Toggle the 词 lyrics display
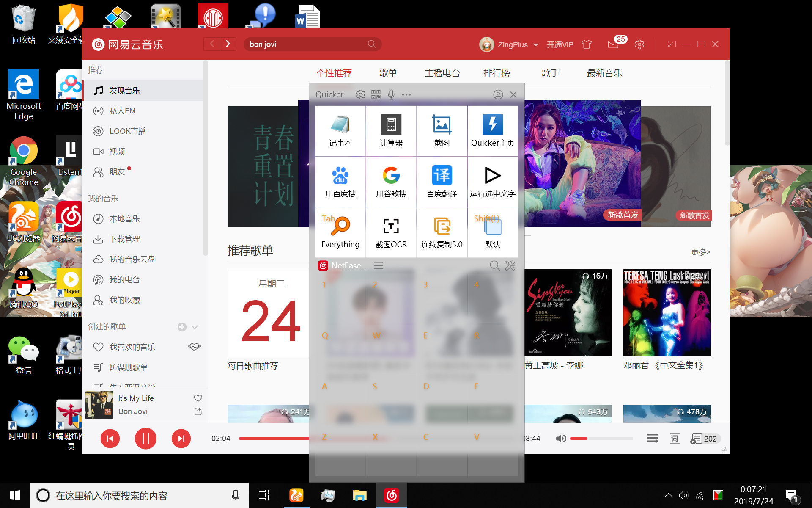This screenshot has height=508, width=812. pos(675,439)
